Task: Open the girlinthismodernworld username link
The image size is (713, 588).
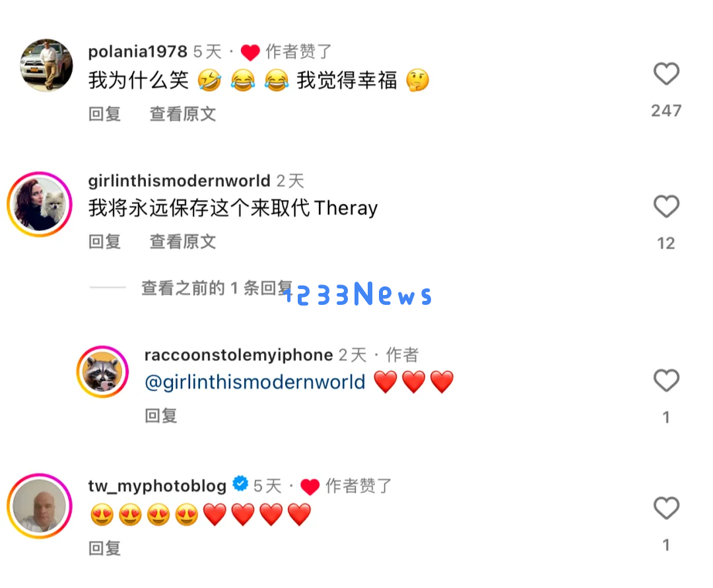Action: [179, 181]
